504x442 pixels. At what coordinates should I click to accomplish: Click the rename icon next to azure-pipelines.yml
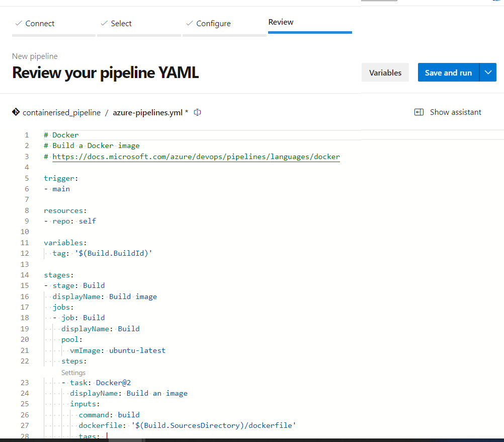[198, 112]
